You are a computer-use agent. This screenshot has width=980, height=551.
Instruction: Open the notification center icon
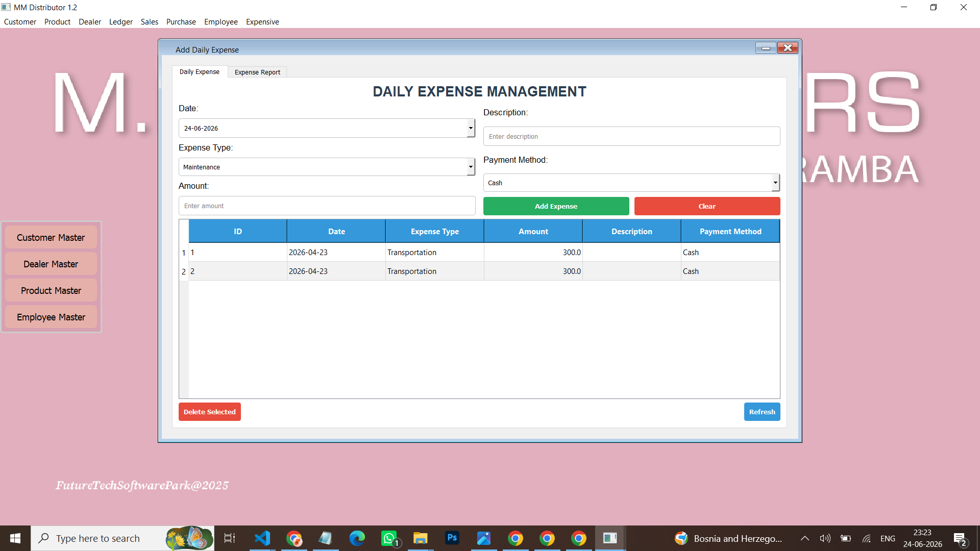pos(960,539)
